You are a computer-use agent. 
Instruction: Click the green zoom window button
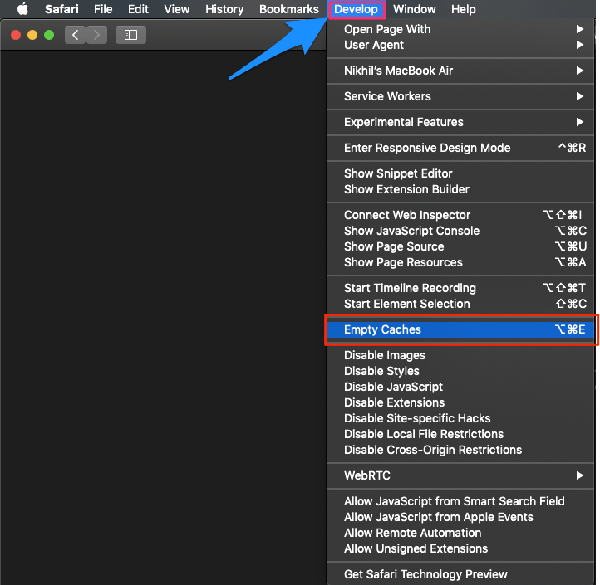pyautogui.click(x=49, y=35)
